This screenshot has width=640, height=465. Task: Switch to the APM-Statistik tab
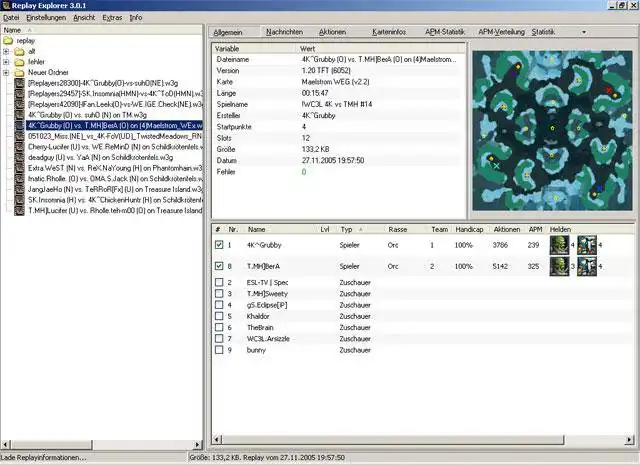click(x=445, y=32)
